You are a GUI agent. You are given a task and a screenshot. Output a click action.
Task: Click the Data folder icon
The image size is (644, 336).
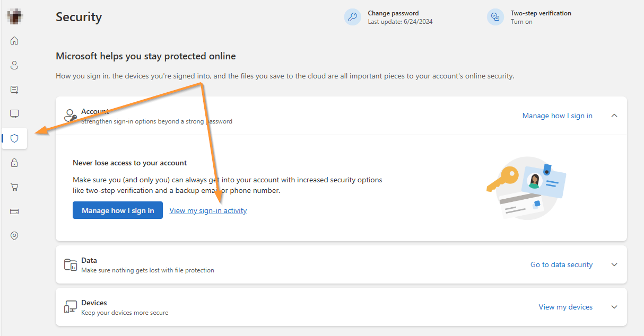(x=71, y=264)
